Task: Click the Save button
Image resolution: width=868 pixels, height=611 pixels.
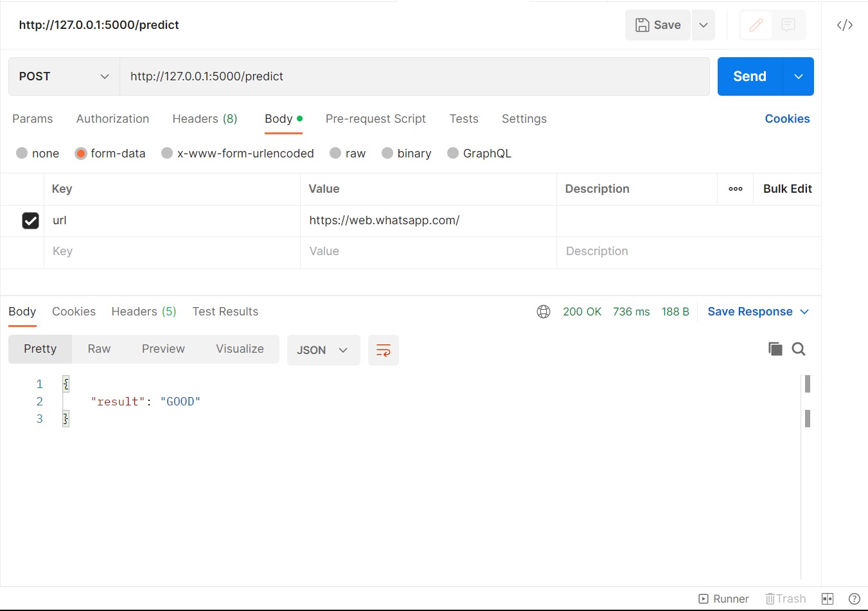Action: click(x=658, y=25)
